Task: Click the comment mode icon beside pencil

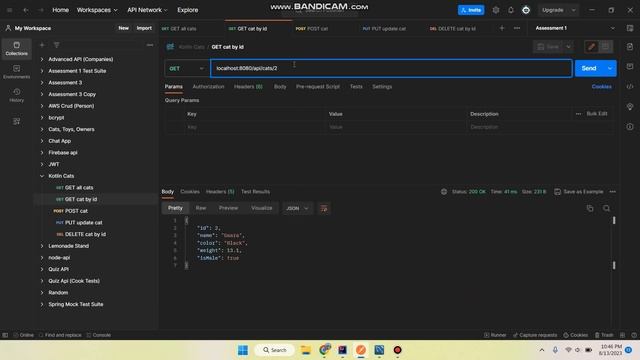Action: pos(605,47)
